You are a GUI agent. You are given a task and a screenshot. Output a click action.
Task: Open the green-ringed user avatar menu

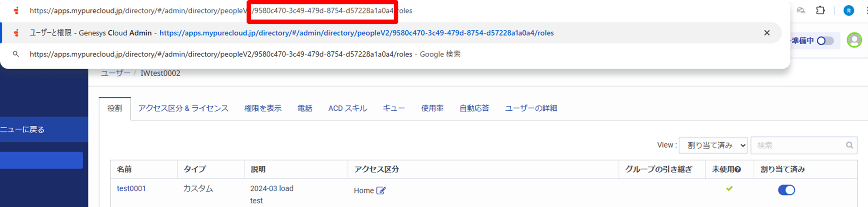[x=854, y=40]
